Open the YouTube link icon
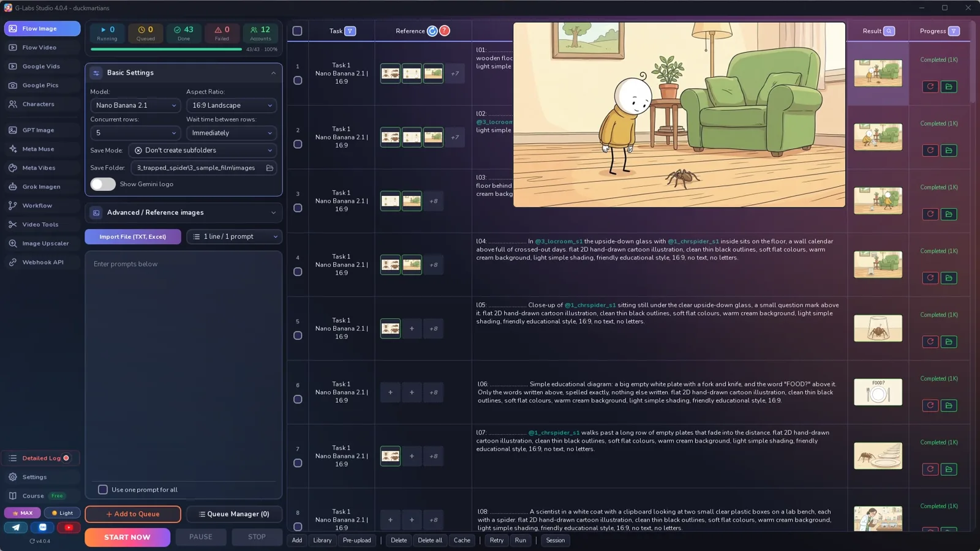This screenshot has height=551, width=980. coord(69,527)
